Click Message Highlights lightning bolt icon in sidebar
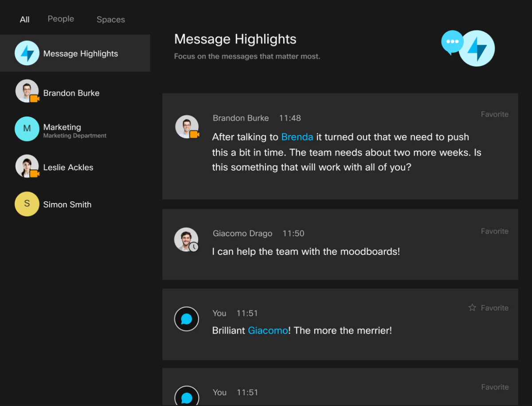 [27, 53]
